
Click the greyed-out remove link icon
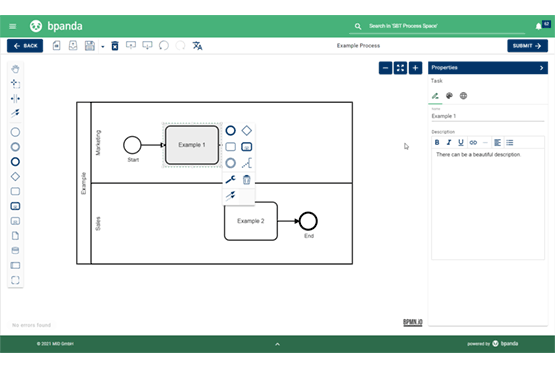coord(485,143)
